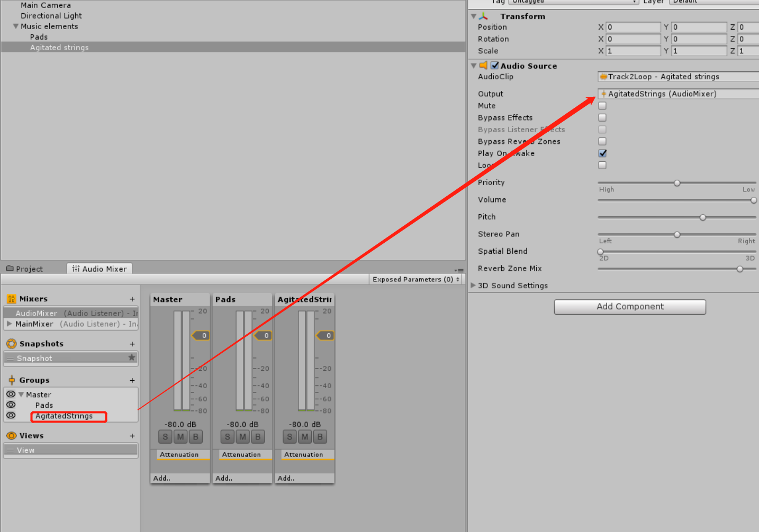The image size is (759, 532).
Task: Switch to the Audio Mixer tab
Action: point(100,269)
